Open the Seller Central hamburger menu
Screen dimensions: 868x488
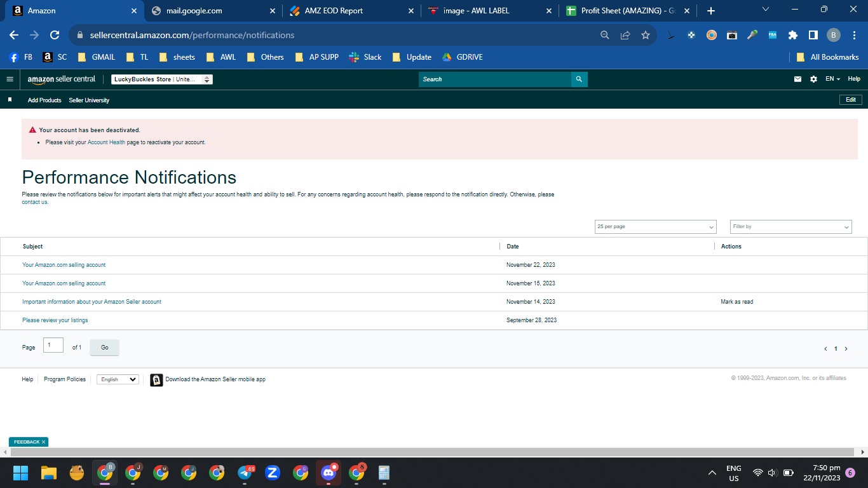tap(10, 79)
